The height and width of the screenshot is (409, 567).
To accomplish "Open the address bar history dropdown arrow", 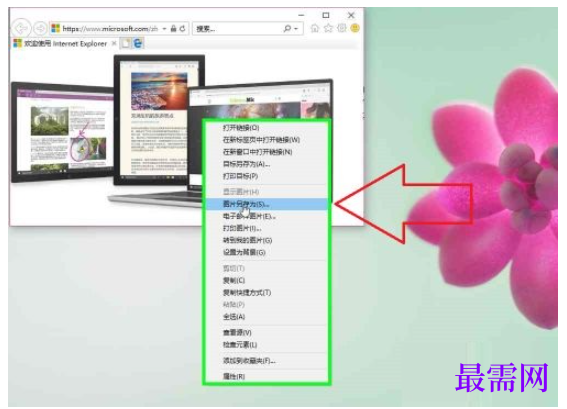I will pos(164,28).
